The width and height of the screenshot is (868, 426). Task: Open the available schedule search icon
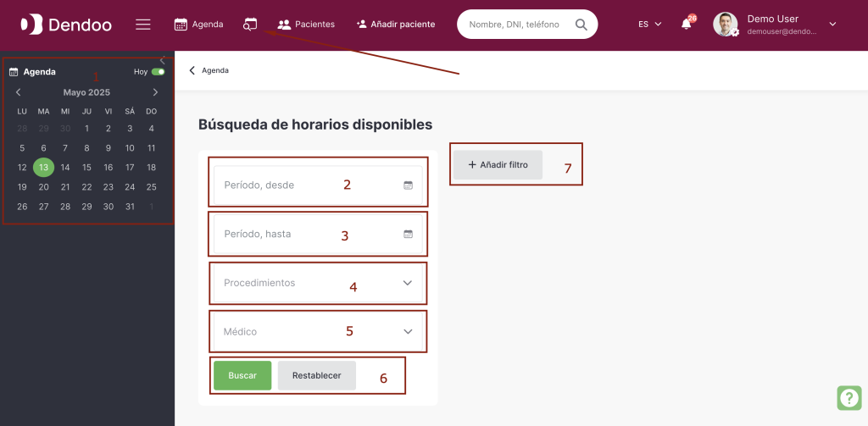click(251, 24)
